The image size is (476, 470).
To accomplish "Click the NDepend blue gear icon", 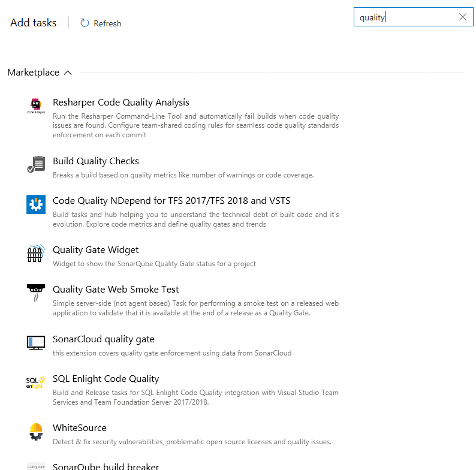I will coord(36,204).
